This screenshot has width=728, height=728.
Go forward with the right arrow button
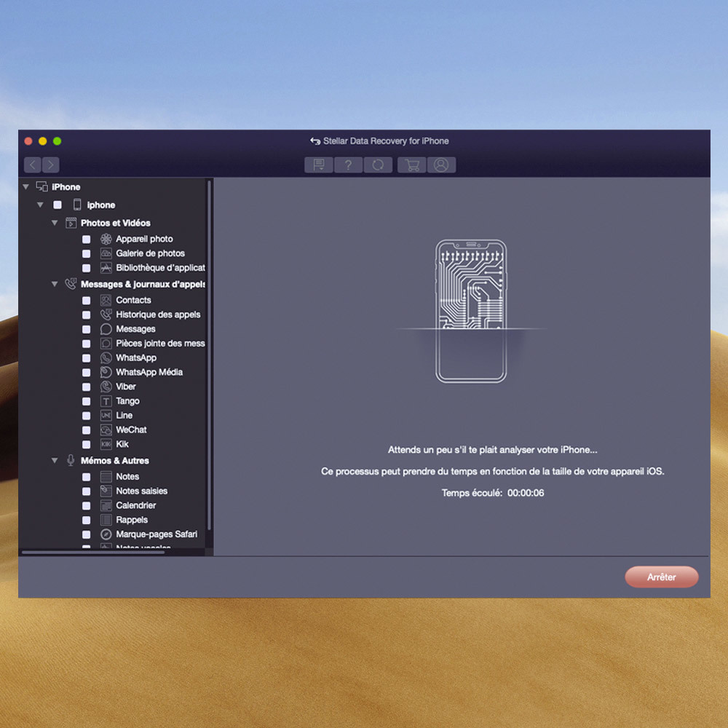pos(51,165)
